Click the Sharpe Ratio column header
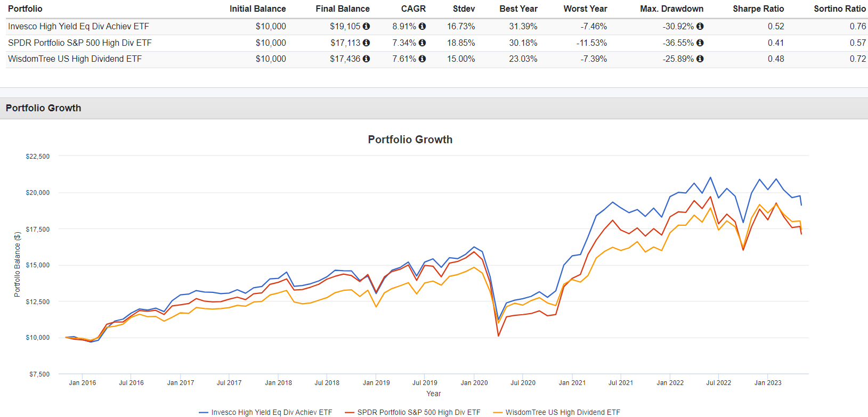The height and width of the screenshot is (417, 868). coord(758,9)
